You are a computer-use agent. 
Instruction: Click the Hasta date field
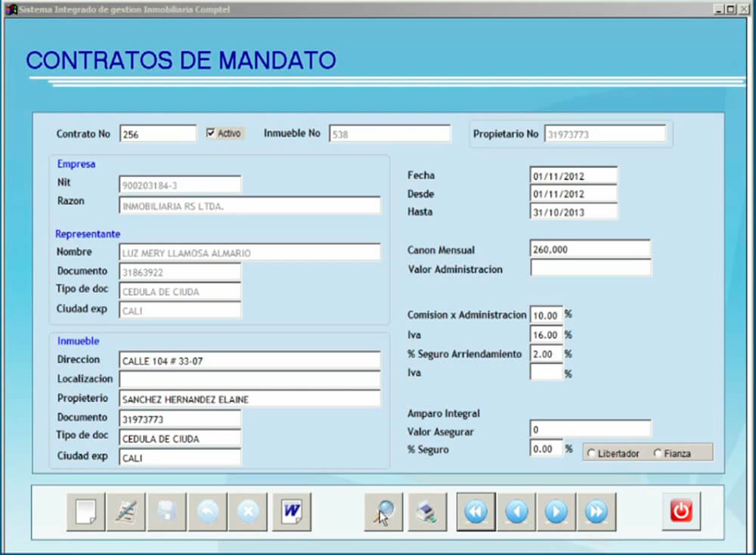[574, 212]
